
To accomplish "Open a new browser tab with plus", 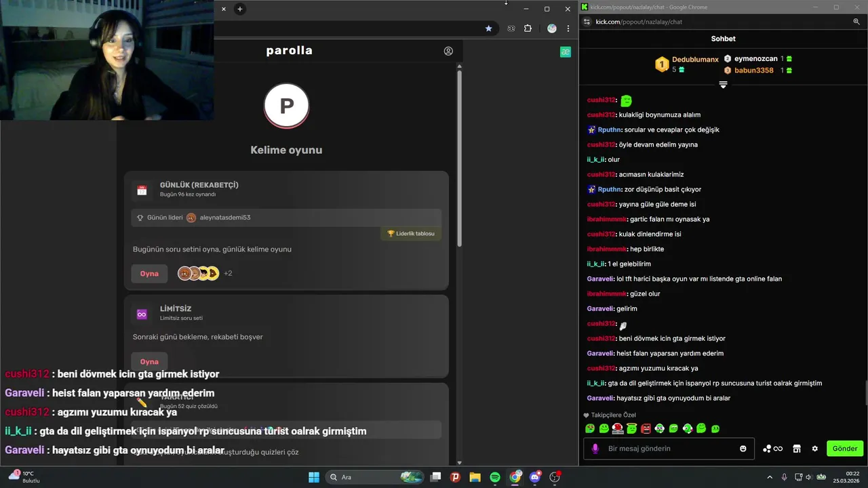I will pos(239,9).
